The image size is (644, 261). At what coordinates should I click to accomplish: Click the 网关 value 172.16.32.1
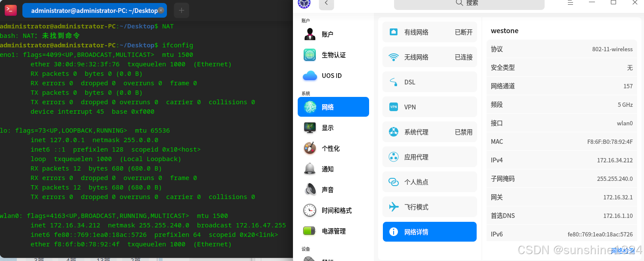tap(618, 197)
